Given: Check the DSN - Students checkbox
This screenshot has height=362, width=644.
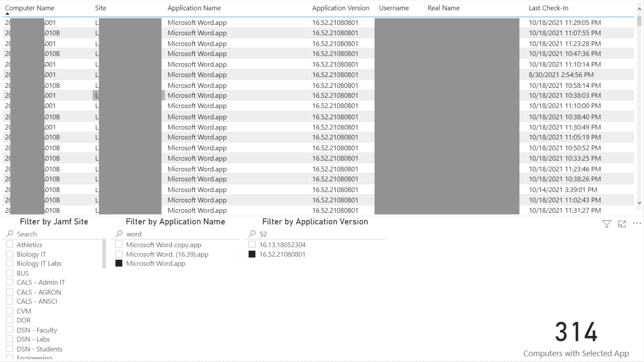Looking at the screenshot, I should coord(10,349).
